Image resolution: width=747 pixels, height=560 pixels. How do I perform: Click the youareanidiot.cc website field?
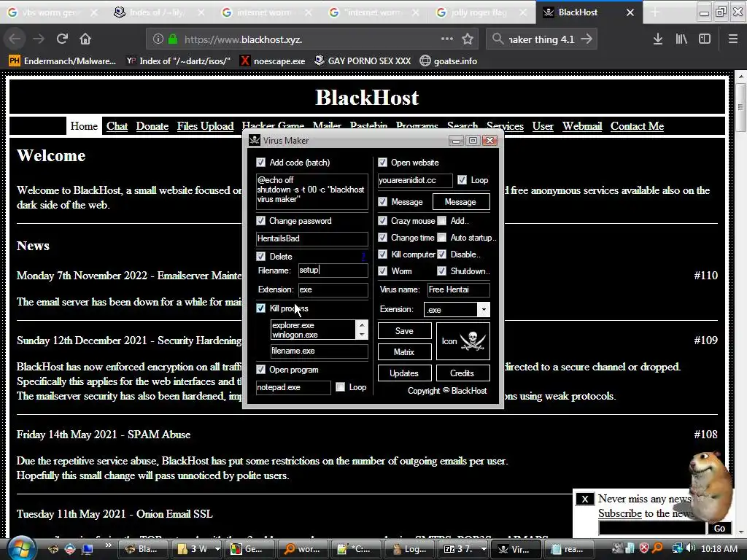coord(415,180)
